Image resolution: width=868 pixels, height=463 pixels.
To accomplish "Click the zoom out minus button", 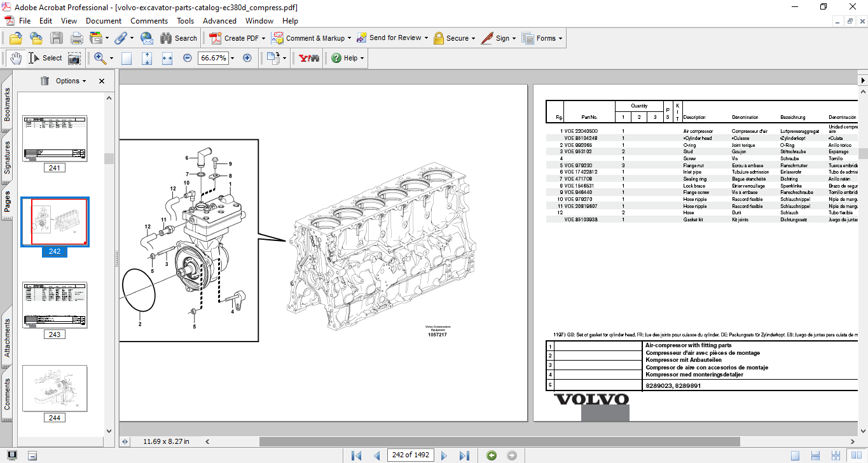I will [188, 58].
